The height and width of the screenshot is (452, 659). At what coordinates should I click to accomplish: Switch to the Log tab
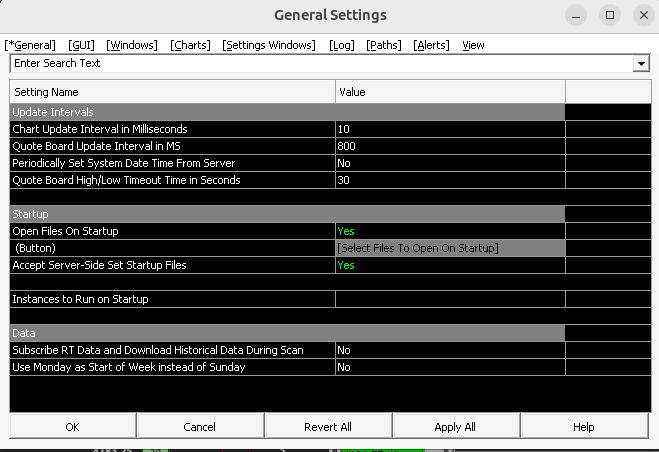click(x=342, y=45)
